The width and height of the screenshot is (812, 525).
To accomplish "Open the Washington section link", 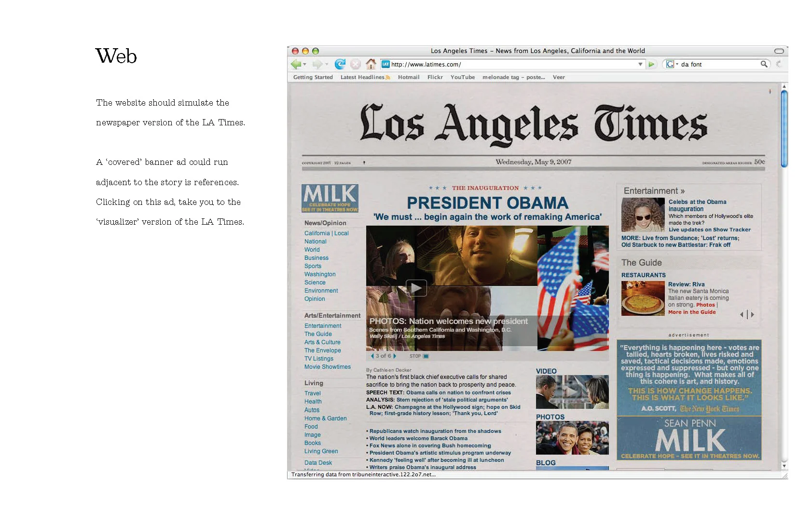I will [x=320, y=274].
